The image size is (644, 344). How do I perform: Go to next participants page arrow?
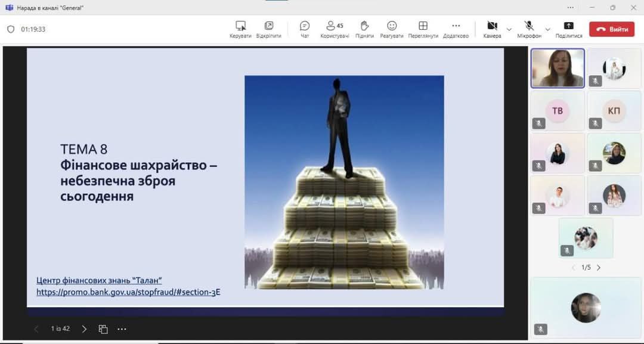pyautogui.click(x=599, y=268)
